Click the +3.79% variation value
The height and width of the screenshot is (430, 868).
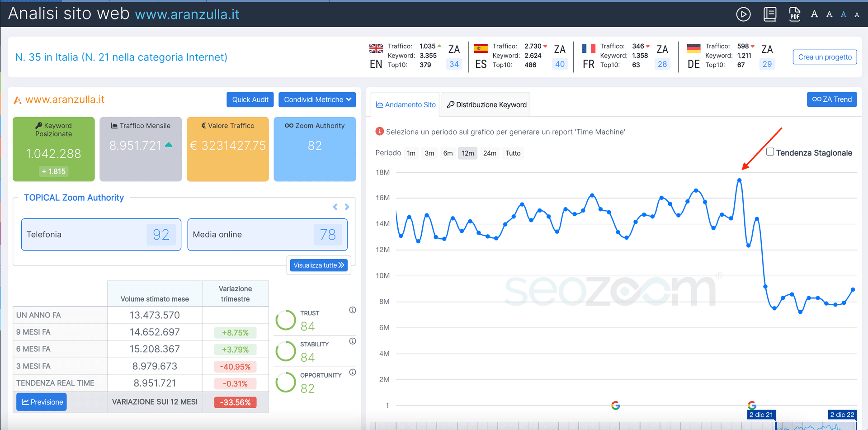pos(235,350)
